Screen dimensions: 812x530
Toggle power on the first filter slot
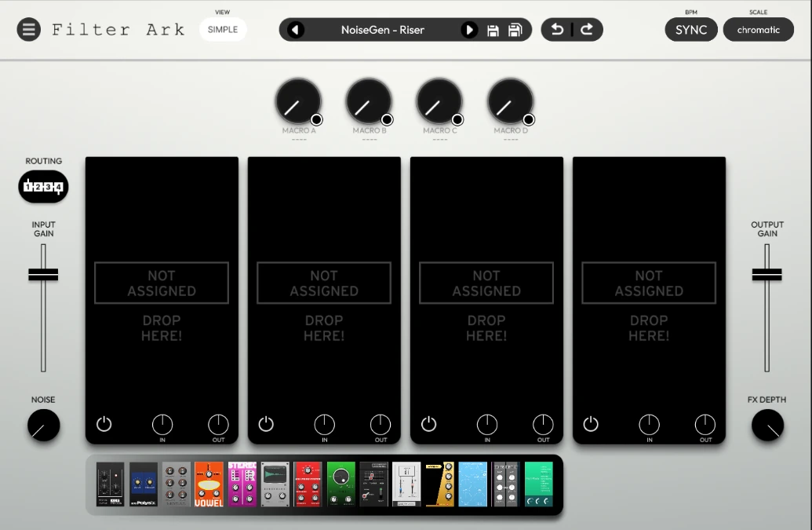(x=104, y=425)
